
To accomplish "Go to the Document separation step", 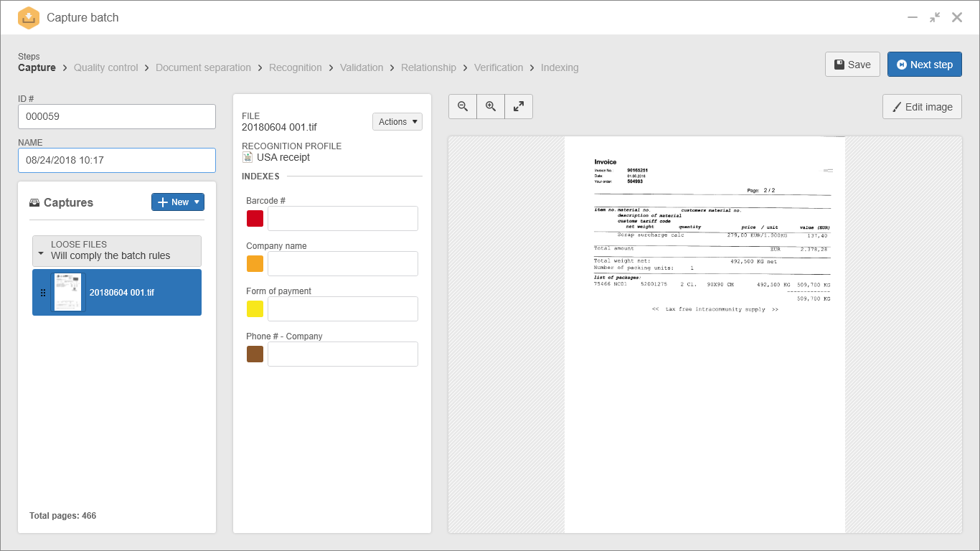I will point(203,67).
